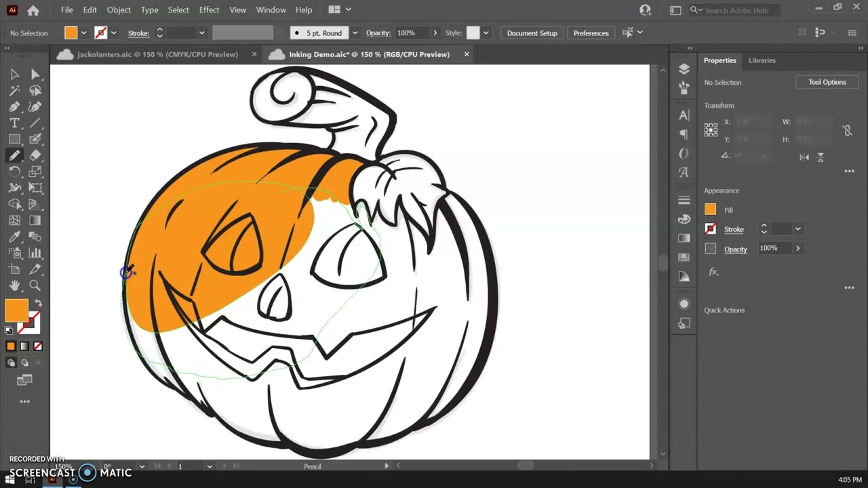Open the Stroke weight dropdown in Properties
This screenshot has width=868, height=488.
click(798, 229)
